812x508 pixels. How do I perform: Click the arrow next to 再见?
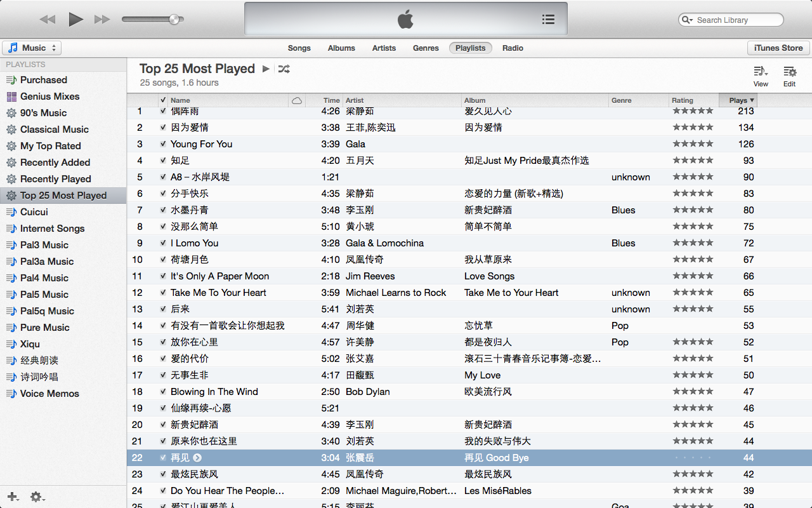pos(197,458)
